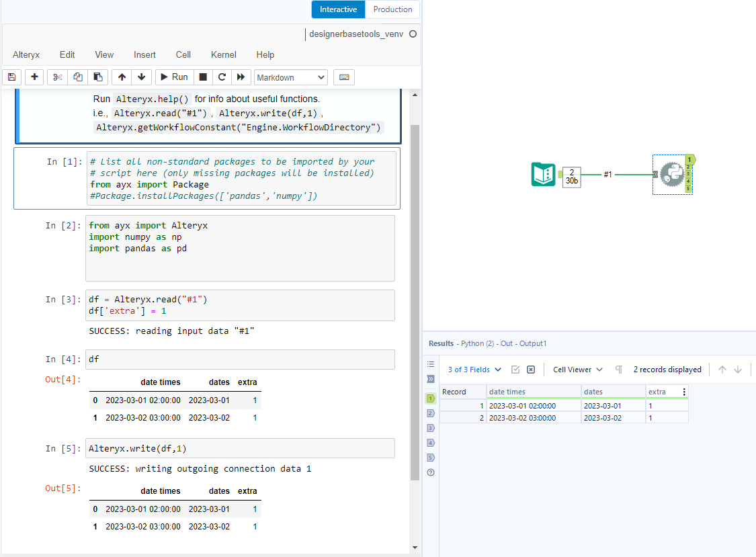Cut the selected cell with the scissors icon
This screenshot has height=557, width=756.
click(x=57, y=77)
